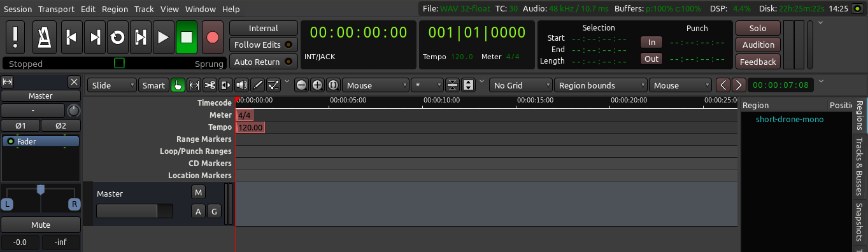Open Master group with G button

[x=214, y=211]
